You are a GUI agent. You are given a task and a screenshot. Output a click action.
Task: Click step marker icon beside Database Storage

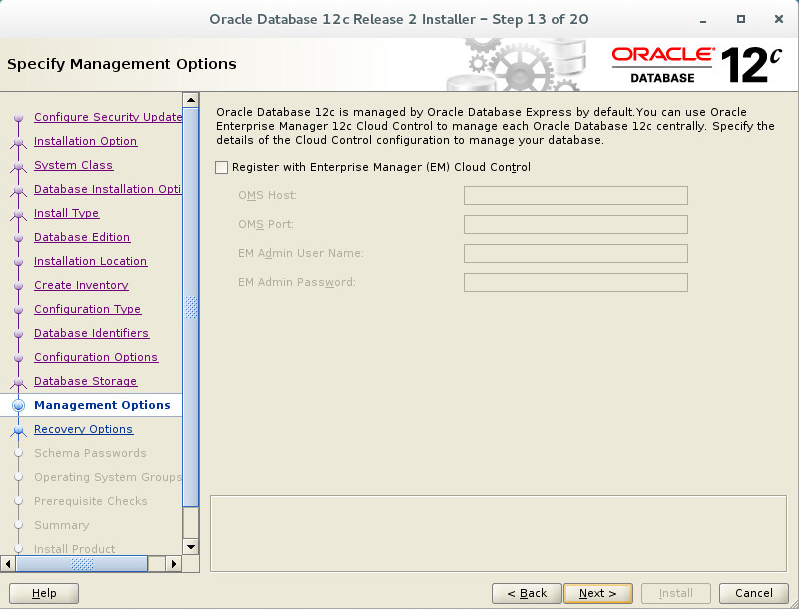click(19, 382)
